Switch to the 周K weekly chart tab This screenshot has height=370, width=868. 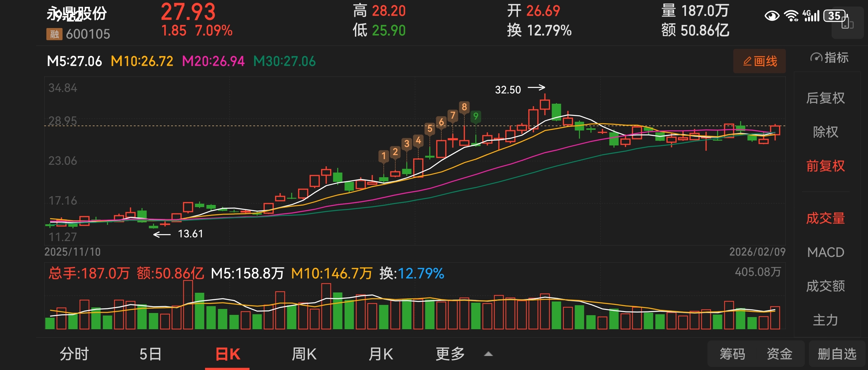coord(304,354)
